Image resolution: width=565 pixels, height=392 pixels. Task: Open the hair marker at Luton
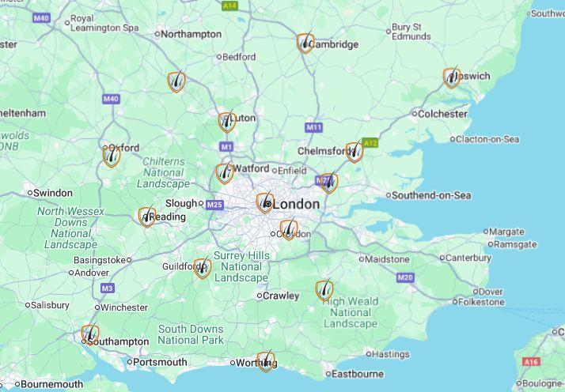pos(227,122)
